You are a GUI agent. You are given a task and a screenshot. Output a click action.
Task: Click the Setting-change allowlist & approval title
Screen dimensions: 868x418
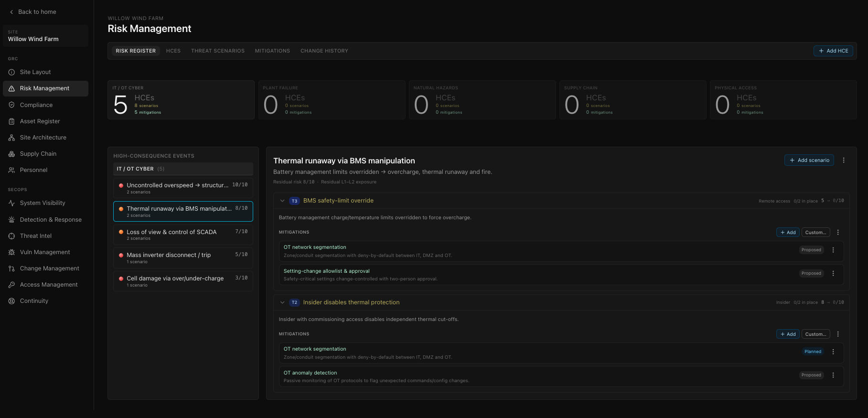pos(326,271)
